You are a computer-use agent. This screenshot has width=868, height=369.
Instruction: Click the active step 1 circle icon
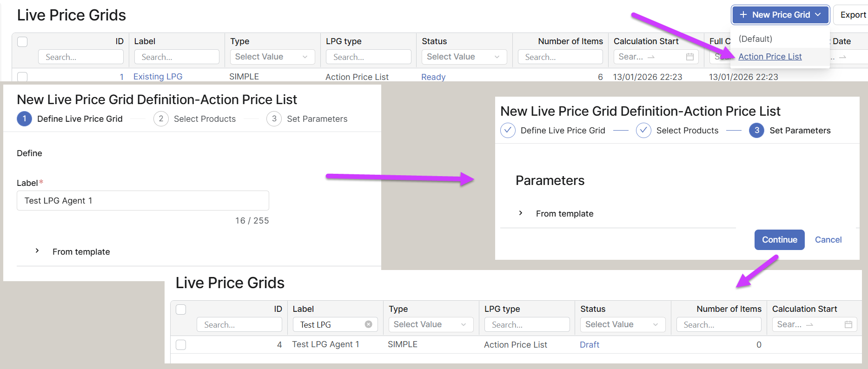tap(25, 119)
